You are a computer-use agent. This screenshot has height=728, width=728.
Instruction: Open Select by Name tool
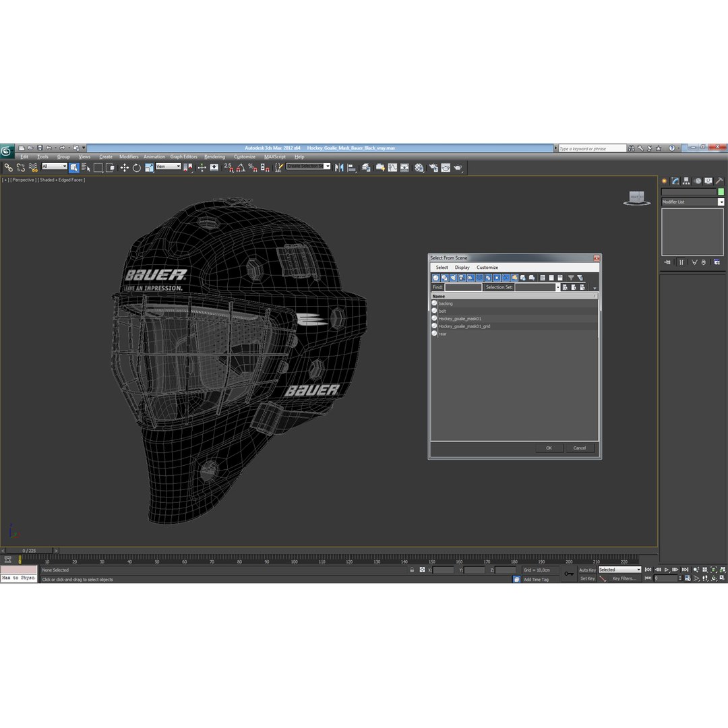click(86, 168)
